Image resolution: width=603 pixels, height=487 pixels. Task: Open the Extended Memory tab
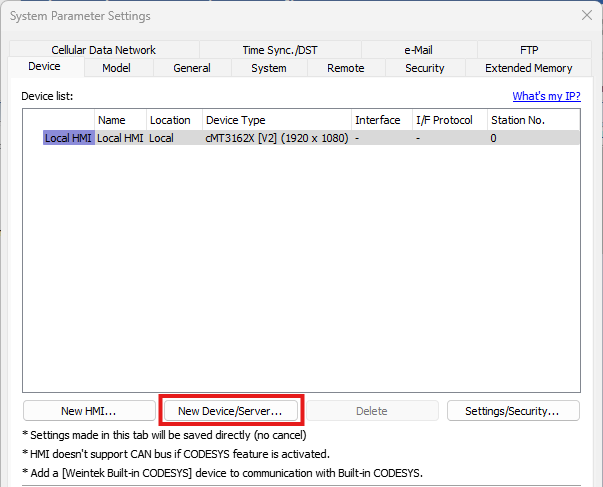pos(528,68)
